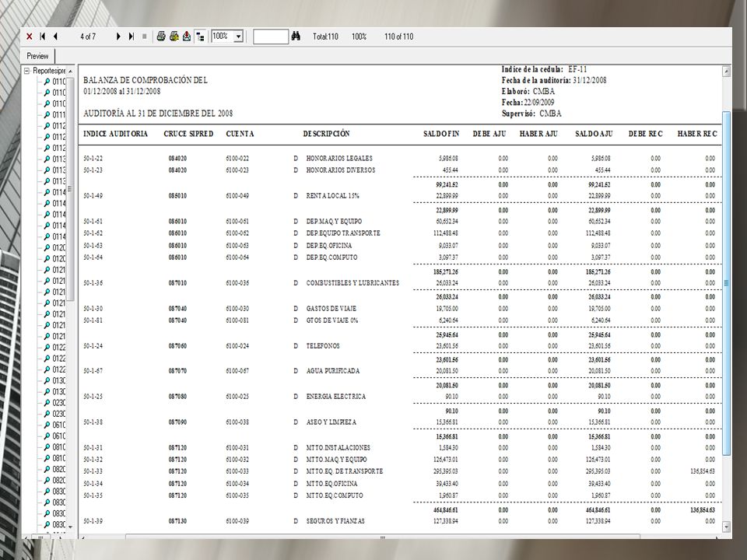Image resolution: width=747 pixels, height=560 pixels.
Task: Select tree item 0111
Action: click(59, 115)
